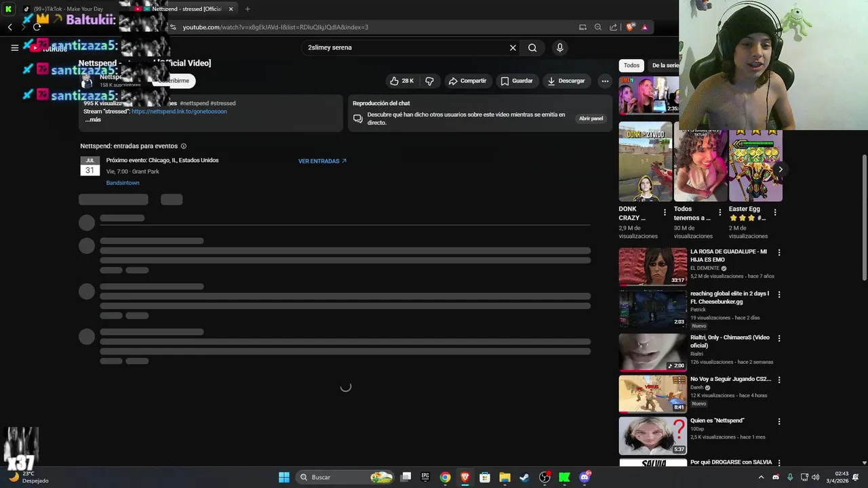Open File Explorer from the taskbar
The image size is (868, 488).
tap(505, 477)
